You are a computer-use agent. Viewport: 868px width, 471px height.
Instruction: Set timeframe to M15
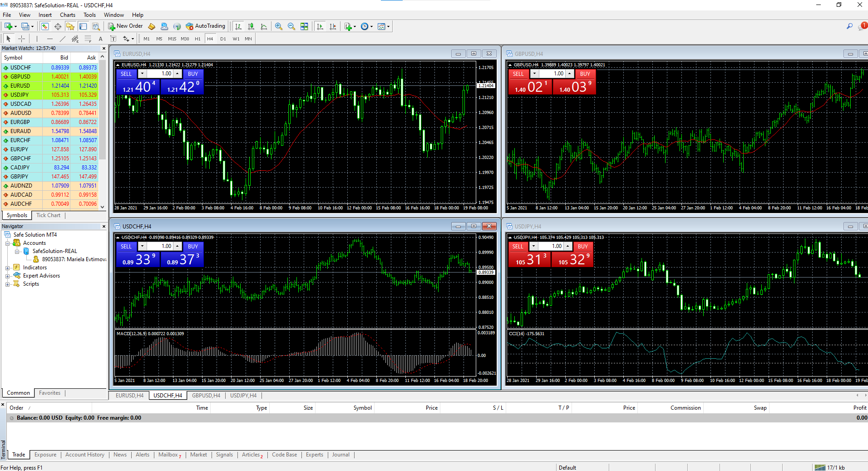click(x=172, y=39)
